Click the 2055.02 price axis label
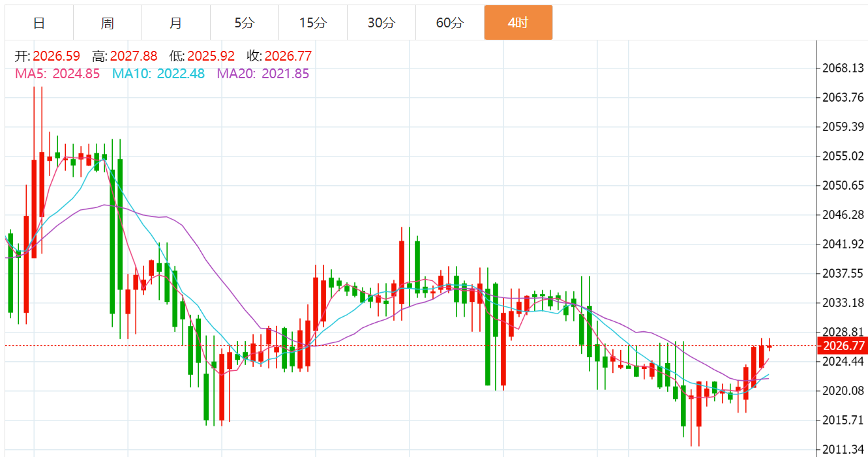Screen dimensions: 868x457 [x=842, y=156]
